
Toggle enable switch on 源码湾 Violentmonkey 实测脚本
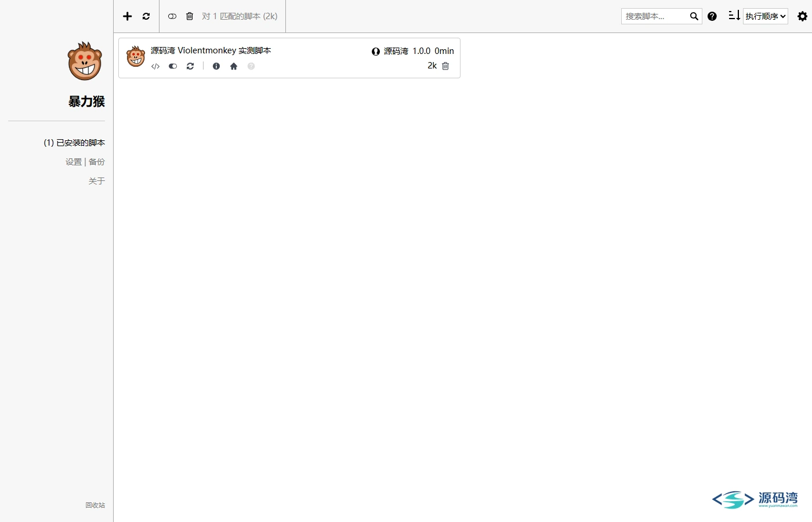coord(173,66)
